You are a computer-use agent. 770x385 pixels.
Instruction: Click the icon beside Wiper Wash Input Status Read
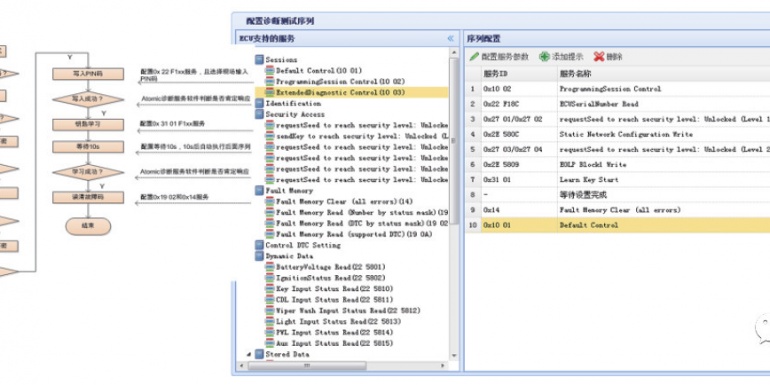[270, 310]
